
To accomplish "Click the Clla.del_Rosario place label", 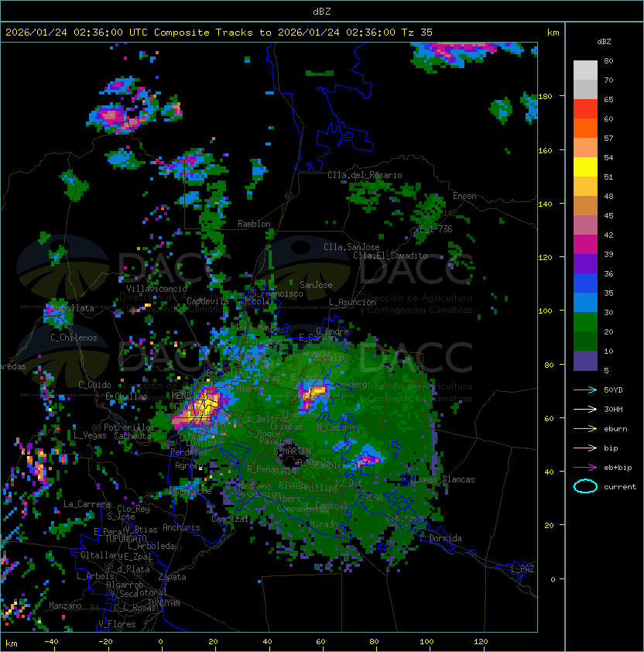I will [365, 175].
